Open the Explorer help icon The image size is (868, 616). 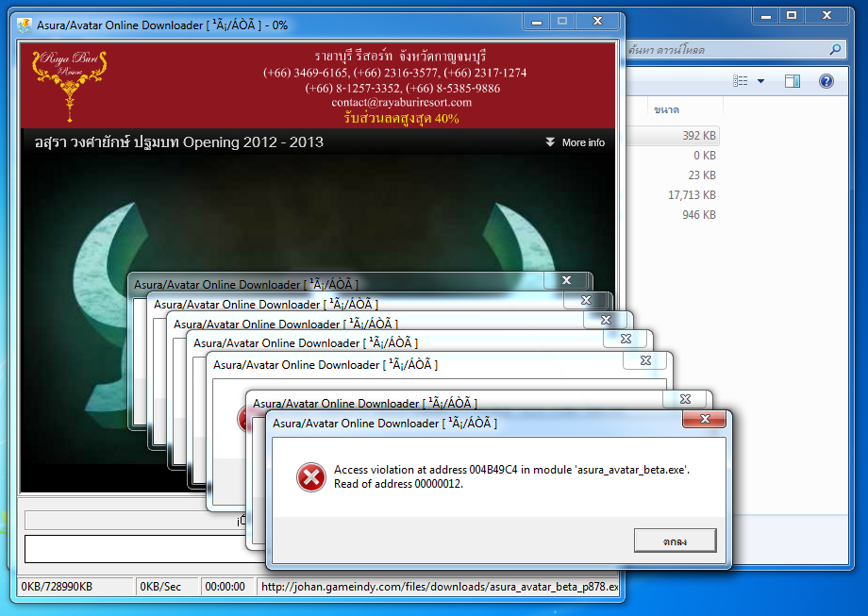pos(826,81)
